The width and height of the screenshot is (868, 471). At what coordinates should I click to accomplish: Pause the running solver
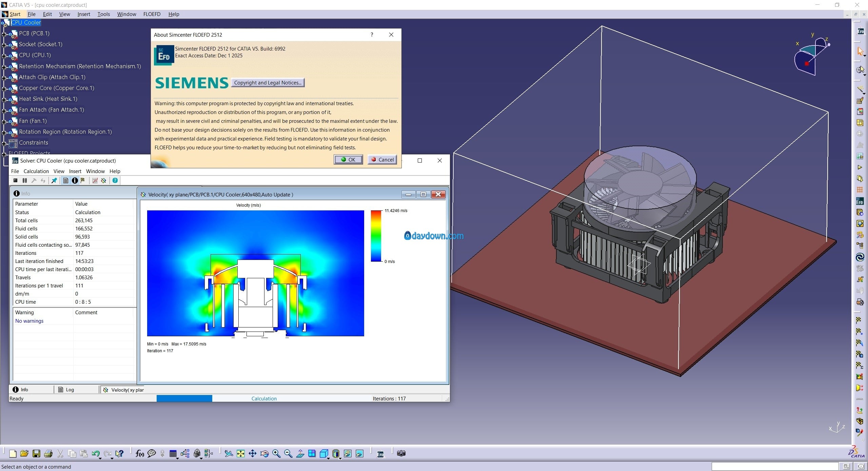coord(25,181)
